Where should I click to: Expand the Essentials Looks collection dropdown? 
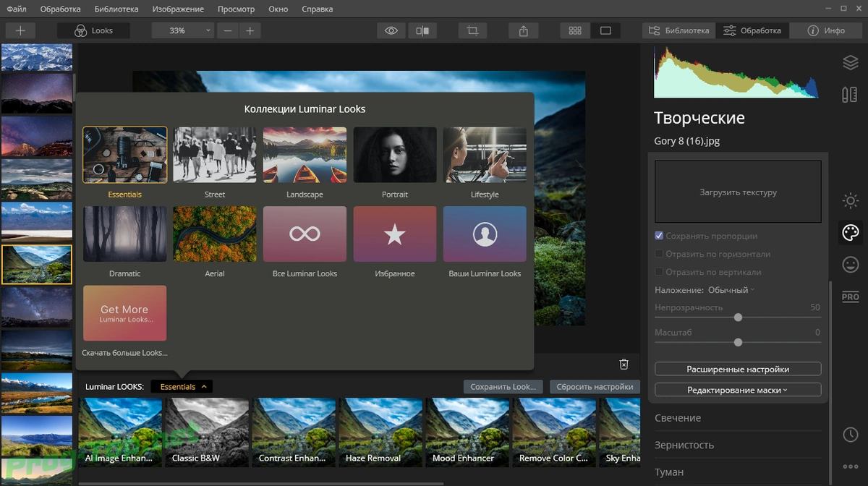point(182,387)
